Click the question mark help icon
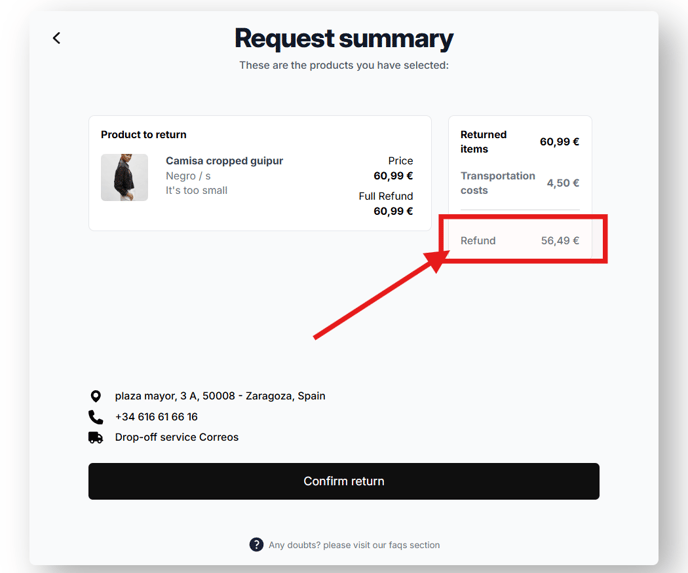This screenshot has width=688, height=573. click(x=256, y=544)
